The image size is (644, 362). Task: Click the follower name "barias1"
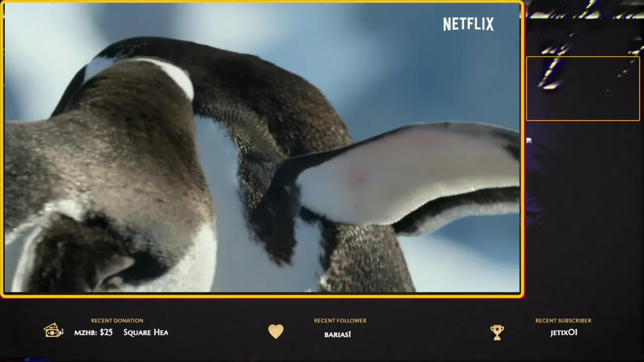coord(338,334)
